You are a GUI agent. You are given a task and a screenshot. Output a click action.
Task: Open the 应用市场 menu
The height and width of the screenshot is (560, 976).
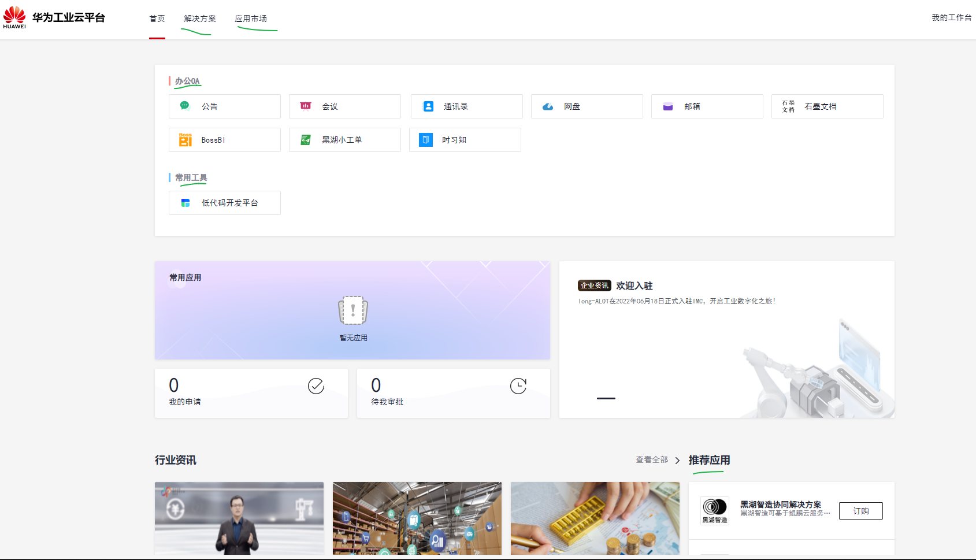(x=251, y=18)
